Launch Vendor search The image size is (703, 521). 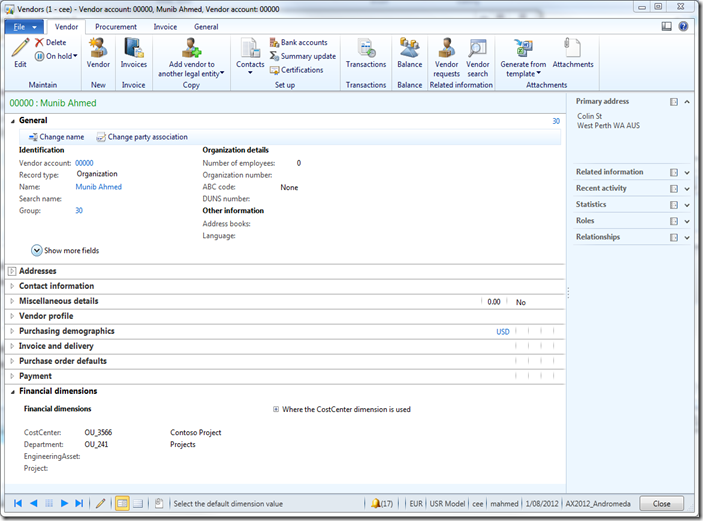(x=477, y=58)
